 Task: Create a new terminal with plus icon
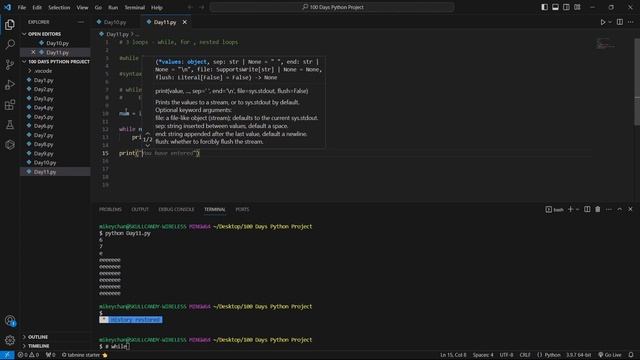(571, 209)
